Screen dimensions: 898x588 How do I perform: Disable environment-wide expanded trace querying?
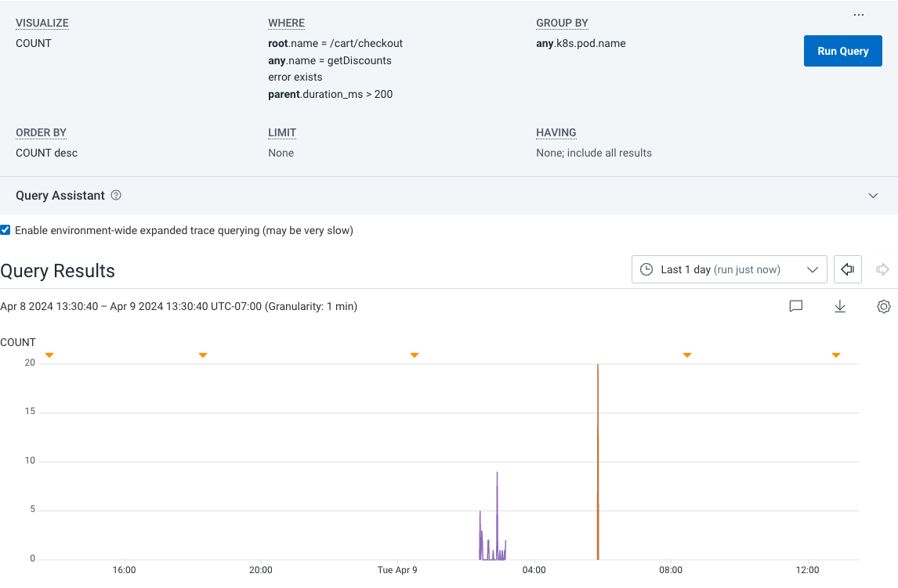(x=5, y=229)
